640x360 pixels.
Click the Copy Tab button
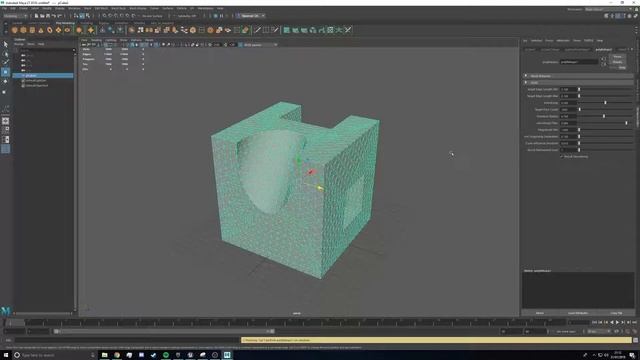(616, 313)
